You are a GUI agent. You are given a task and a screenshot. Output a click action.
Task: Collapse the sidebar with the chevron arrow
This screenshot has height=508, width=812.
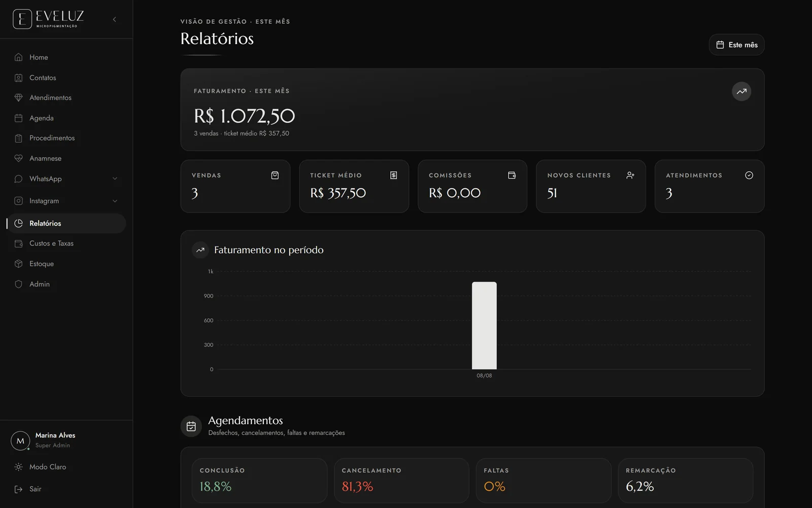point(115,19)
